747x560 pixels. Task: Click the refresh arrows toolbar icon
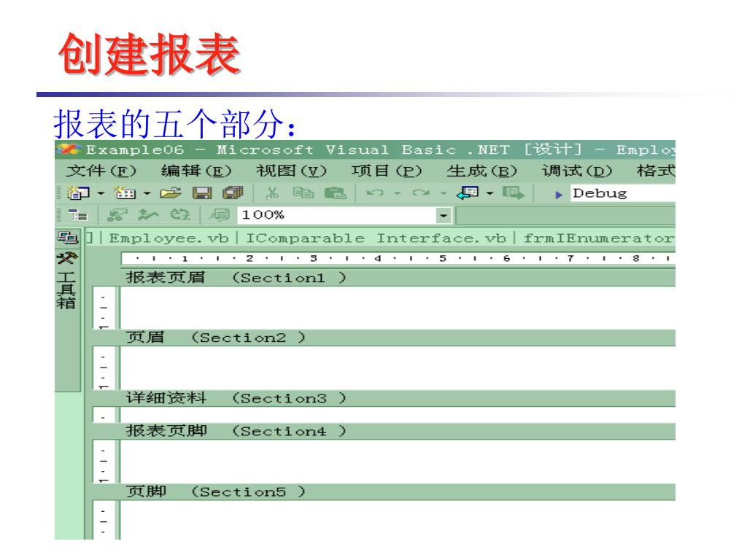click(180, 215)
